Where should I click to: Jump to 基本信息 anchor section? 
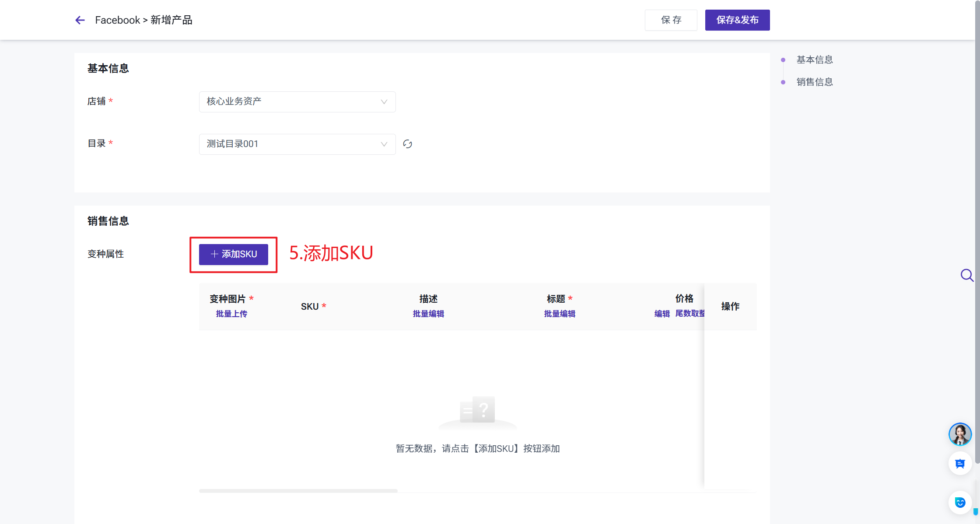point(814,59)
